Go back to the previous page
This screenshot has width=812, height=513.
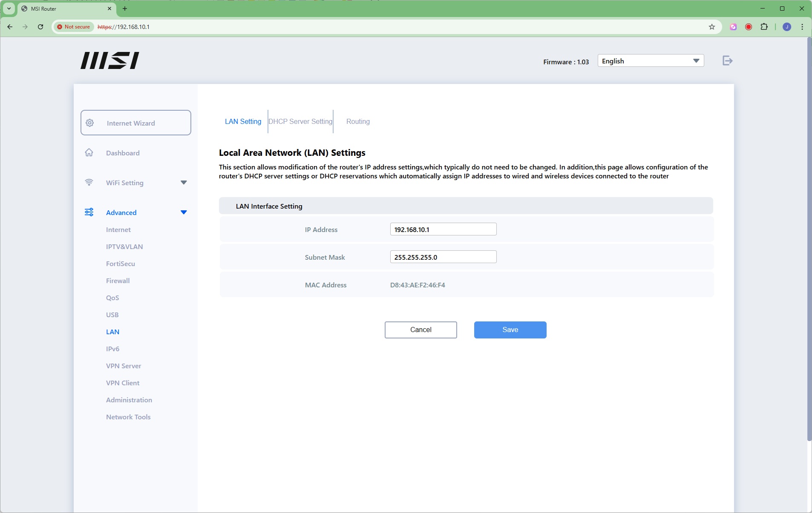pos(10,27)
